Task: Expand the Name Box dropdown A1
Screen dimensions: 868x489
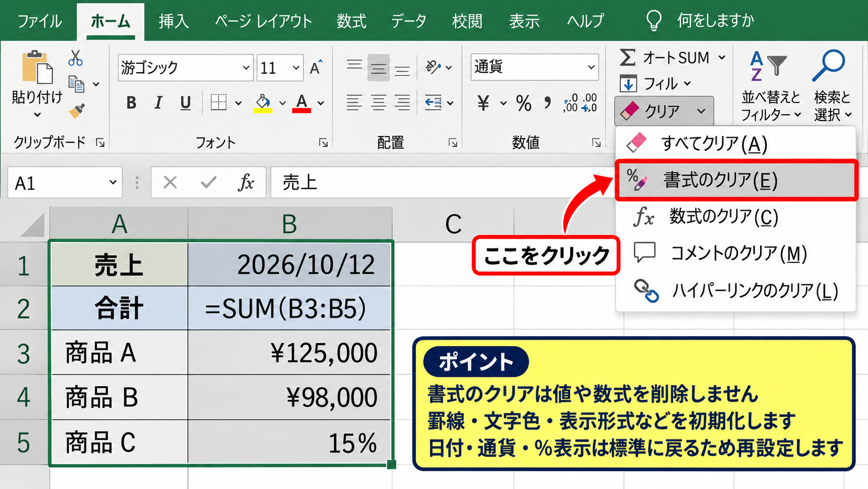Action: (x=113, y=182)
